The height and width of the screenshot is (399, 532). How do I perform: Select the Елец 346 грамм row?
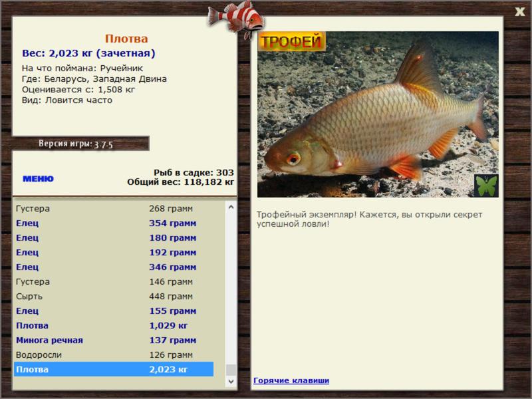(x=114, y=267)
